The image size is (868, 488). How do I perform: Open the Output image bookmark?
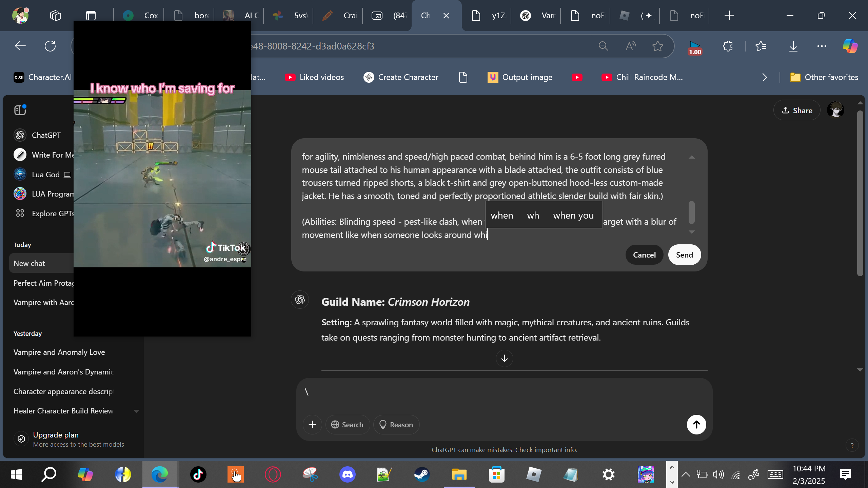[520, 77]
